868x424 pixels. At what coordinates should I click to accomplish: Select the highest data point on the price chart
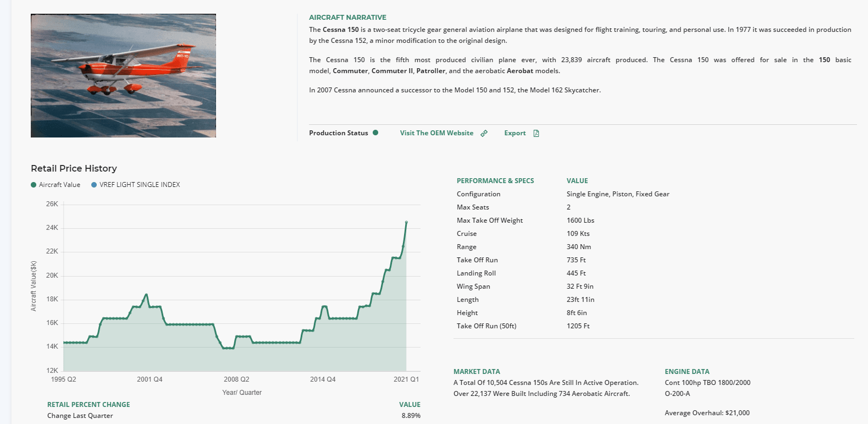[x=406, y=222]
